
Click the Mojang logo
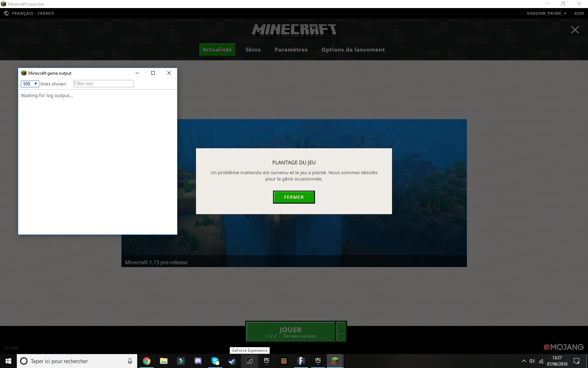pyautogui.click(x=563, y=347)
